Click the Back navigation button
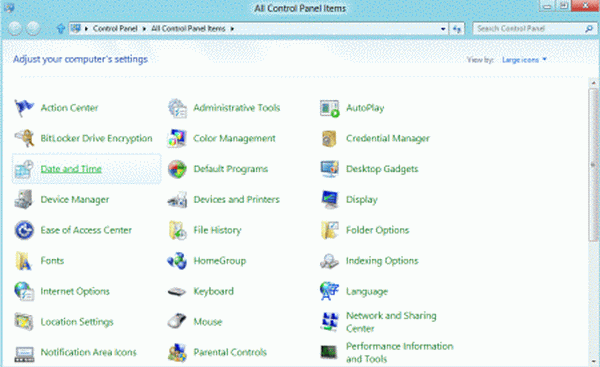The height and width of the screenshot is (367, 600). (x=15, y=28)
